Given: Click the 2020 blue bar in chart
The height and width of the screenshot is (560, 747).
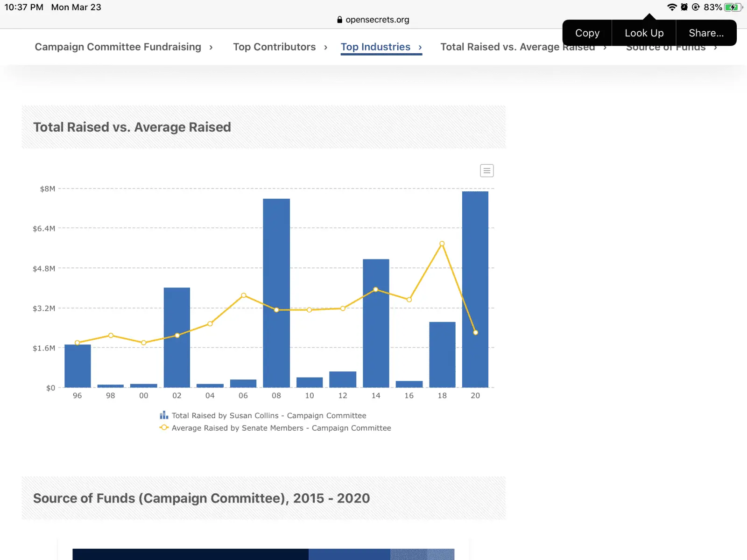Looking at the screenshot, I should pos(475,289).
